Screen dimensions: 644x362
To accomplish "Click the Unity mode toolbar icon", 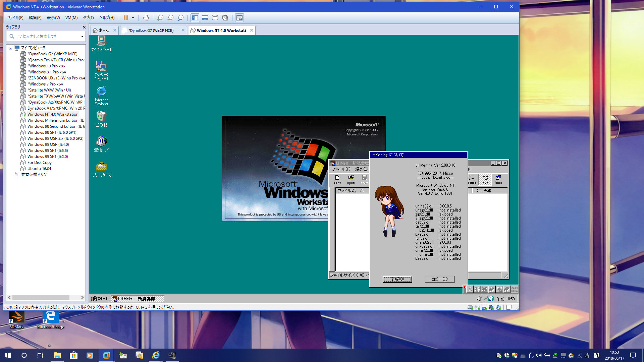I will (225, 18).
